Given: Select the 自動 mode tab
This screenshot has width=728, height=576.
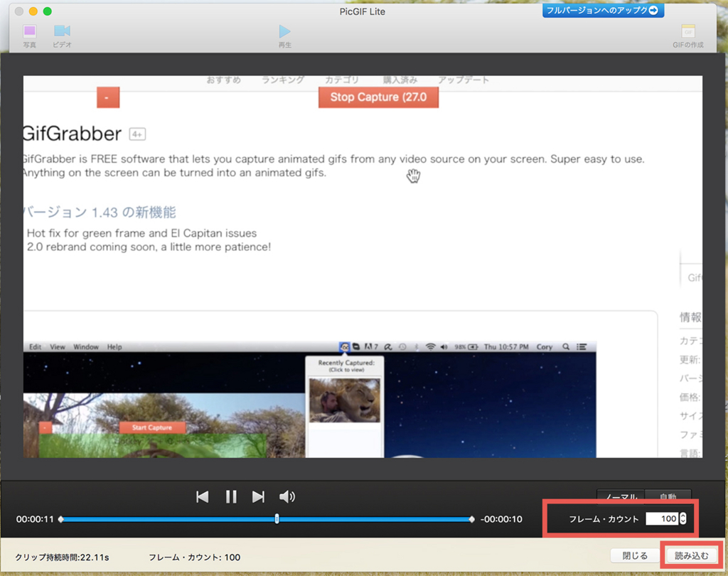Looking at the screenshot, I should tap(668, 496).
